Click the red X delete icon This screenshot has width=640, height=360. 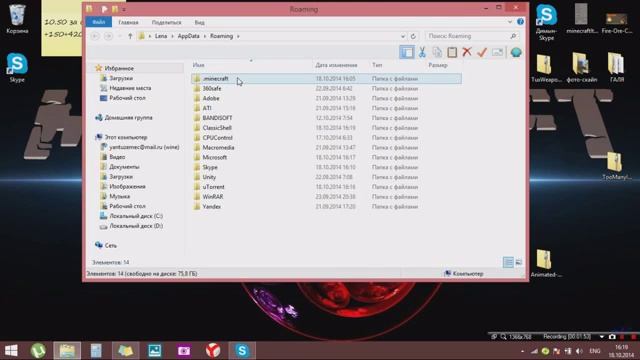click(467, 52)
